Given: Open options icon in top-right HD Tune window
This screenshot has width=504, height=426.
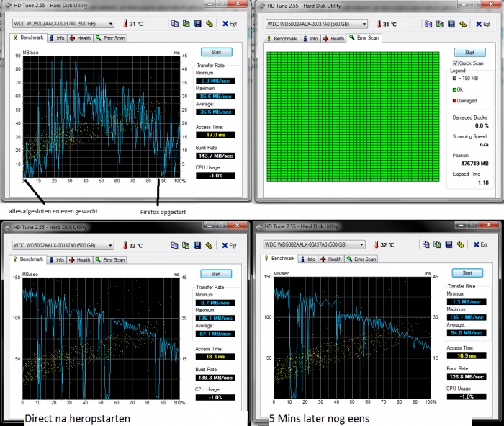Looking at the screenshot, I should pos(463,24).
